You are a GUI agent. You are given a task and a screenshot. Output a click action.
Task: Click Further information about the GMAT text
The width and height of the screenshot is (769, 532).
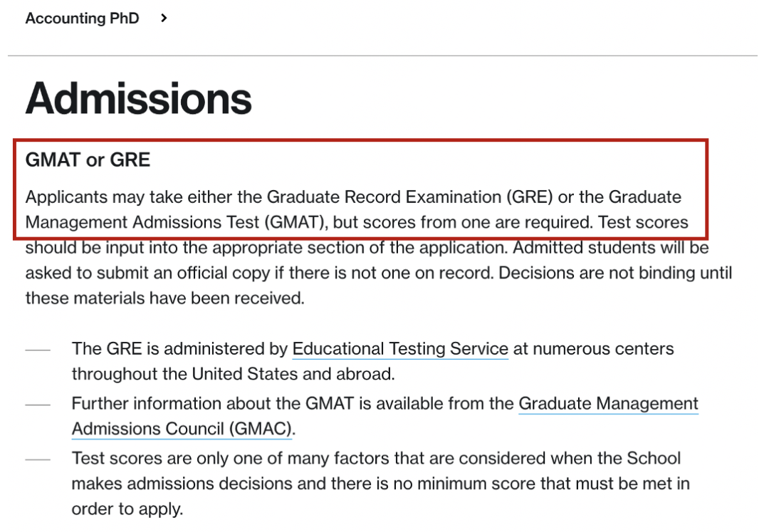coord(213,404)
